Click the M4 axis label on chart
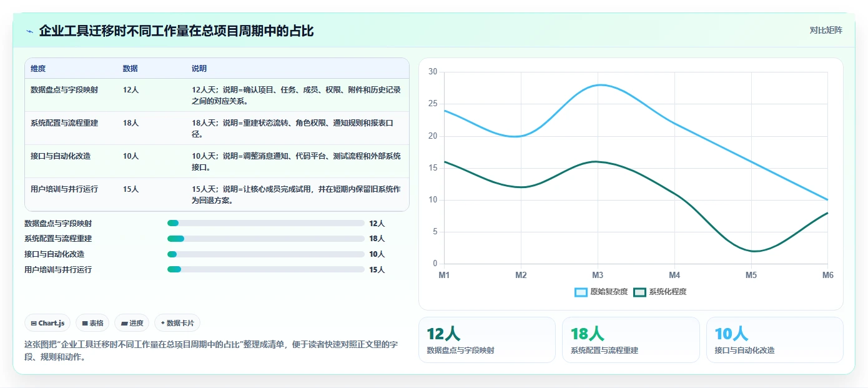The width and height of the screenshot is (868, 388). point(674,275)
